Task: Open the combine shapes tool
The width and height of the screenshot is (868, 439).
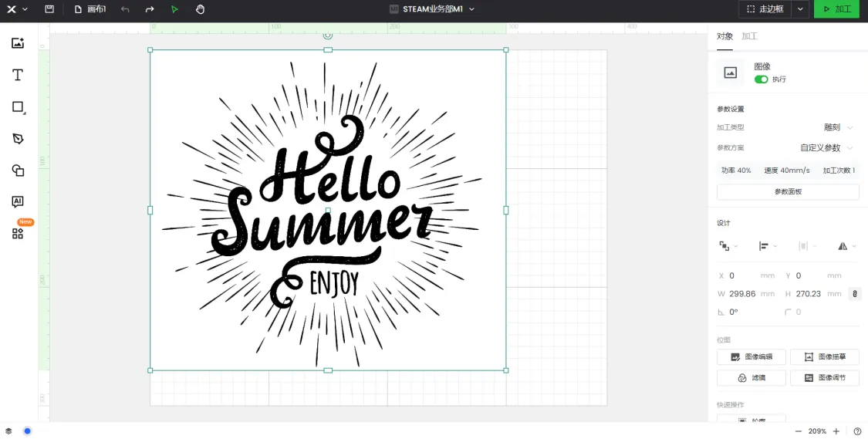Action: (18, 171)
